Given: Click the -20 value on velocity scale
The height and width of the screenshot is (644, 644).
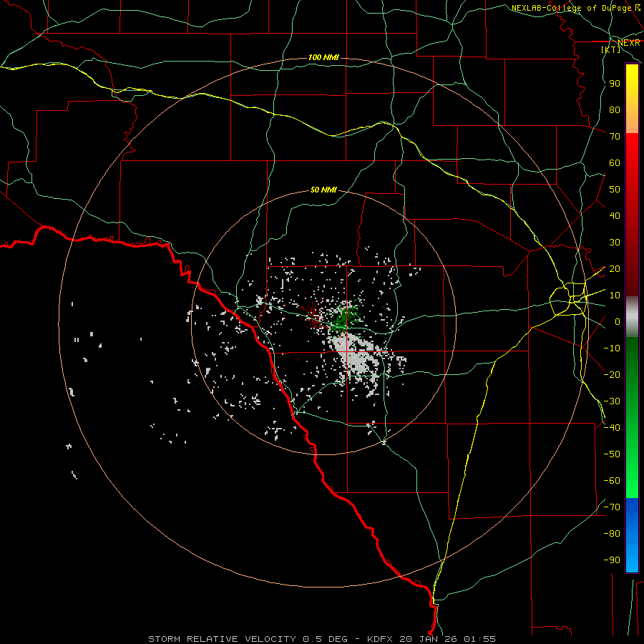Looking at the screenshot, I should (612, 374).
